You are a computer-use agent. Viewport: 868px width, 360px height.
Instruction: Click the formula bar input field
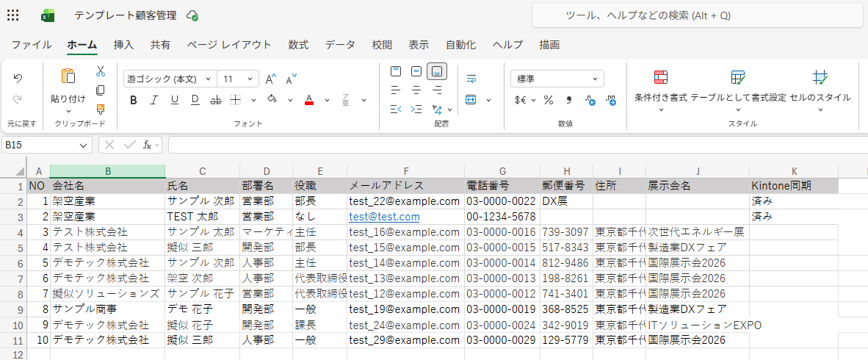518,145
